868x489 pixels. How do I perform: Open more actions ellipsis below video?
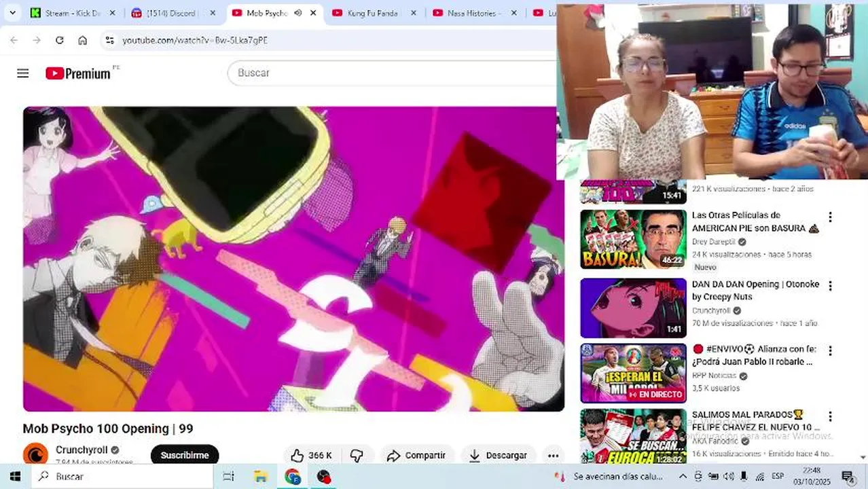click(553, 456)
